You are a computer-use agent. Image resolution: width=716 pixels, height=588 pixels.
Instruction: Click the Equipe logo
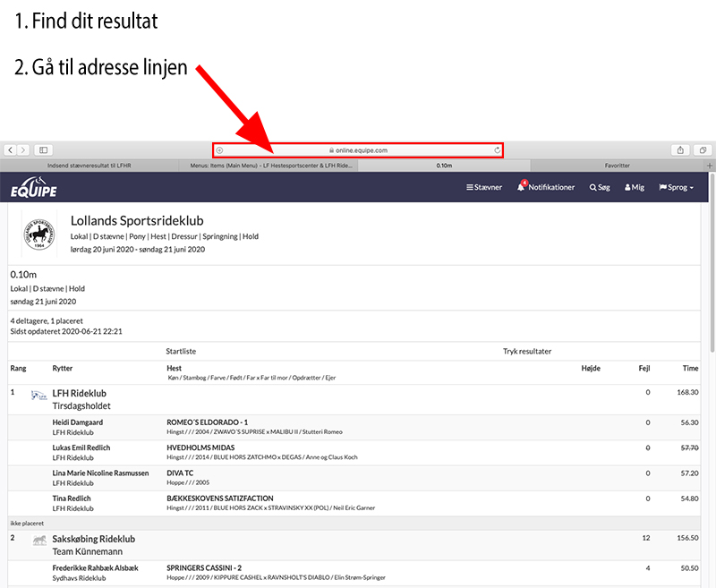point(34,187)
